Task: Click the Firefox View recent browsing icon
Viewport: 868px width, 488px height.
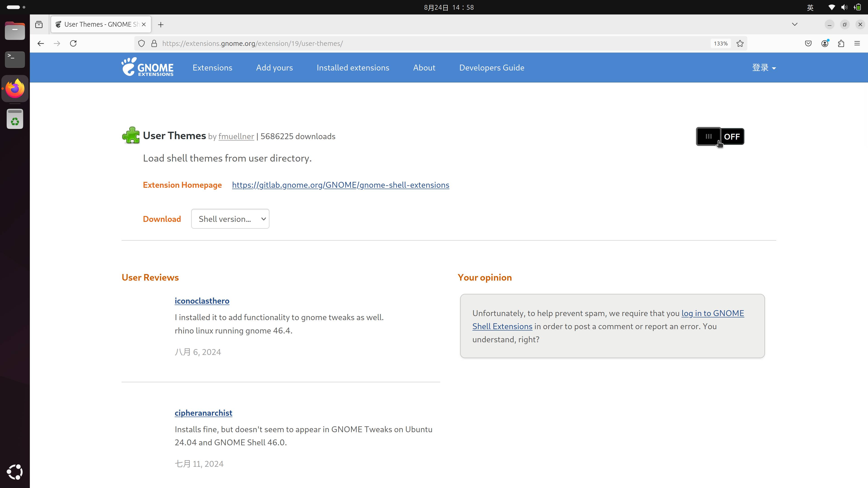Action: tap(39, 24)
